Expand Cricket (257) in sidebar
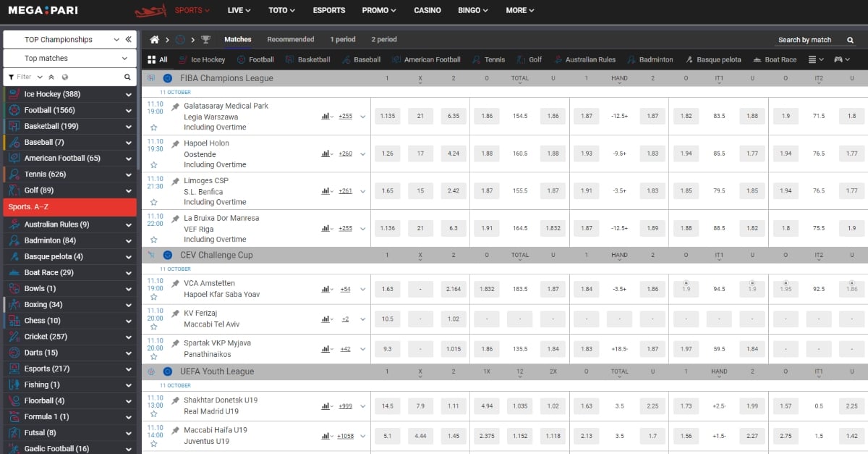 tap(129, 337)
